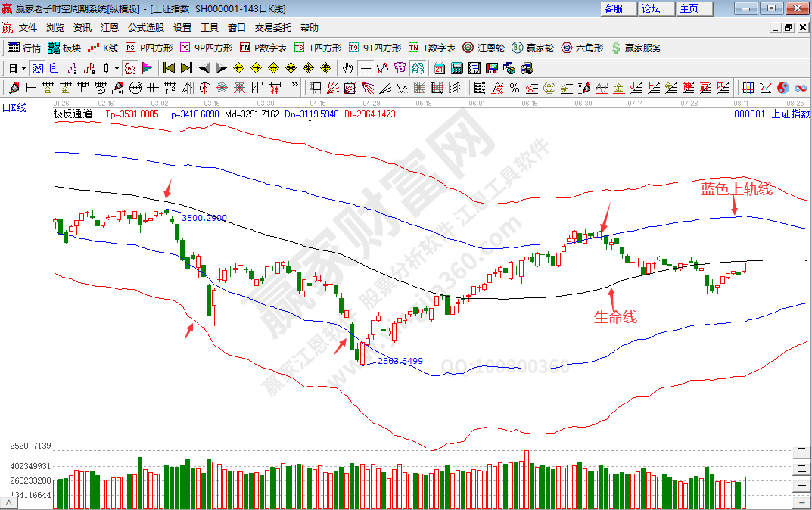Screen dimensions: 812x510
Task: Open the candlestick style dropdown arrow
Action: click(x=116, y=68)
